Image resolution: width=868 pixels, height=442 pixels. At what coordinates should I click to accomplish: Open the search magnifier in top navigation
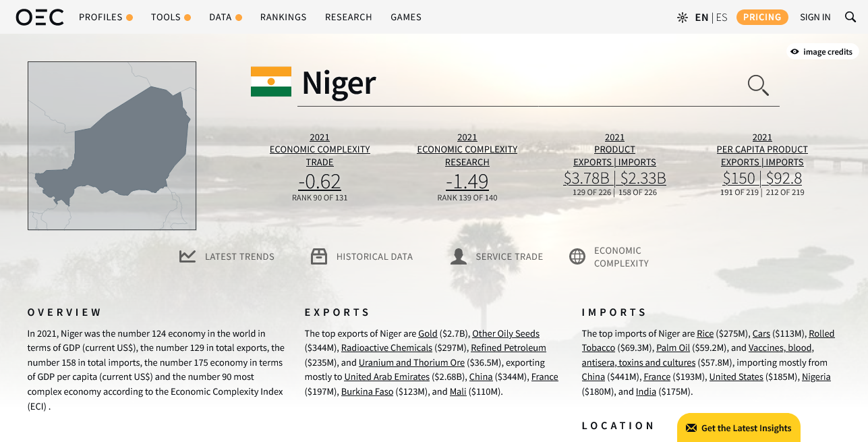850,17
